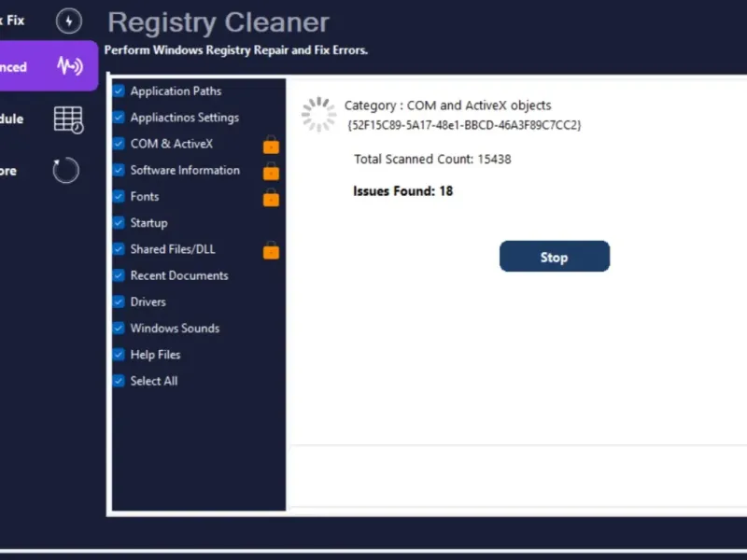This screenshot has width=747, height=560.
Task: Click the Windows Sounds label
Action: tap(175, 329)
